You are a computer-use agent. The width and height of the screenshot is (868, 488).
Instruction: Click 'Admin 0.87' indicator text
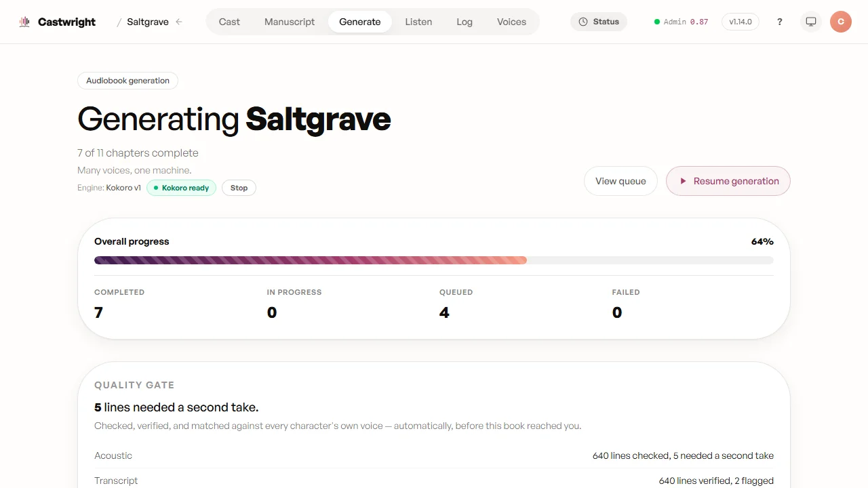pyautogui.click(x=686, y=22)
